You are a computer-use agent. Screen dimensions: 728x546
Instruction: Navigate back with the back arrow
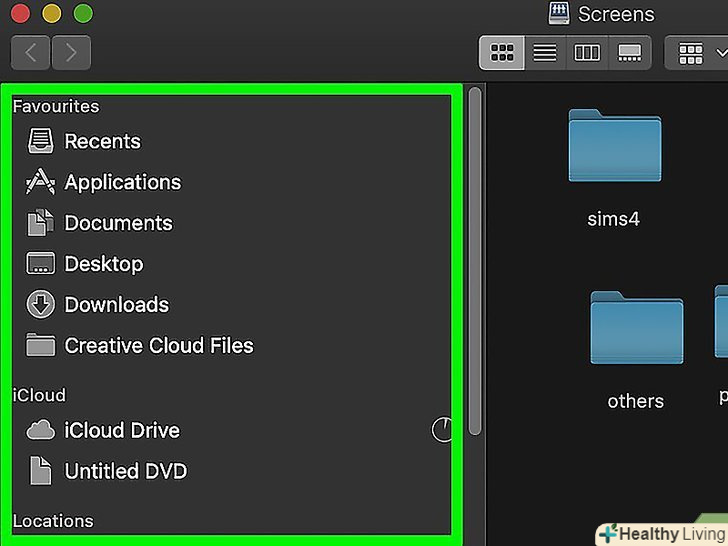31,53
